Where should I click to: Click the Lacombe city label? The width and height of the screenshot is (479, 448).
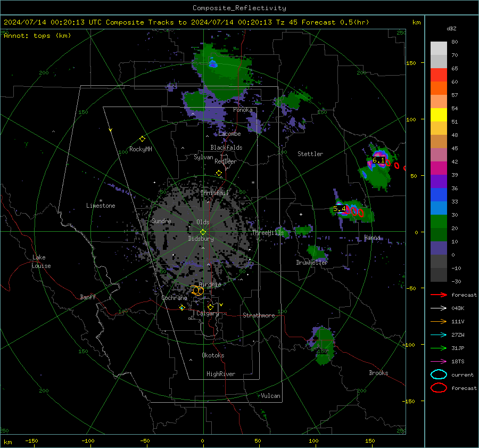(x=229, y=134)
